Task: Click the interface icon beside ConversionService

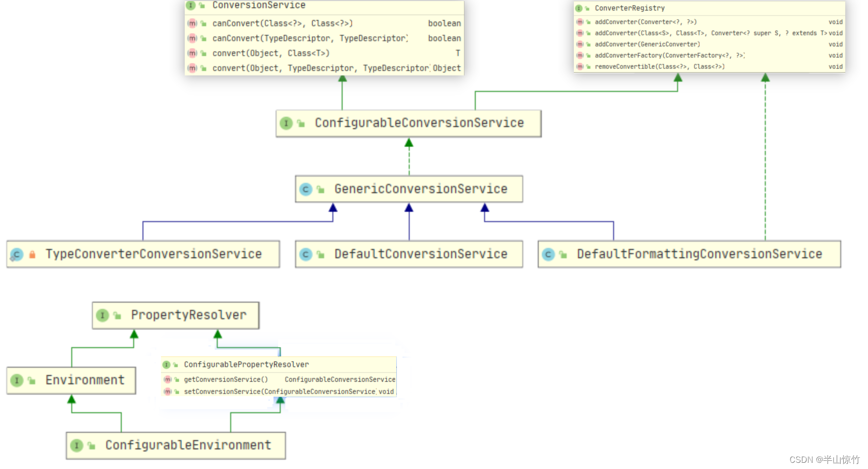Action: (191, 5)
